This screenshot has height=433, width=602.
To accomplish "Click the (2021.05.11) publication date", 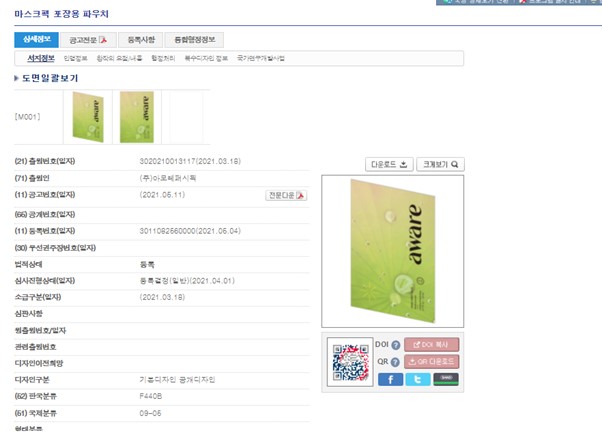I will [162, 195].
